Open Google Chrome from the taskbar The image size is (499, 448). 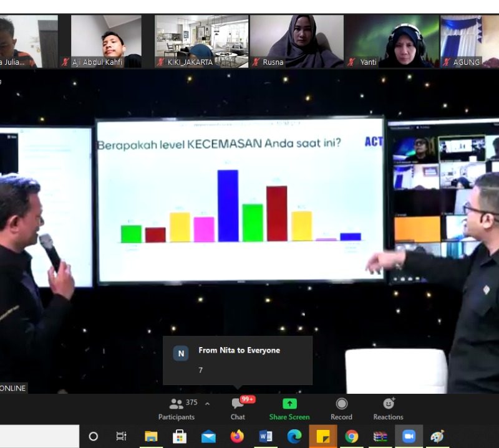tap(352, 436)
